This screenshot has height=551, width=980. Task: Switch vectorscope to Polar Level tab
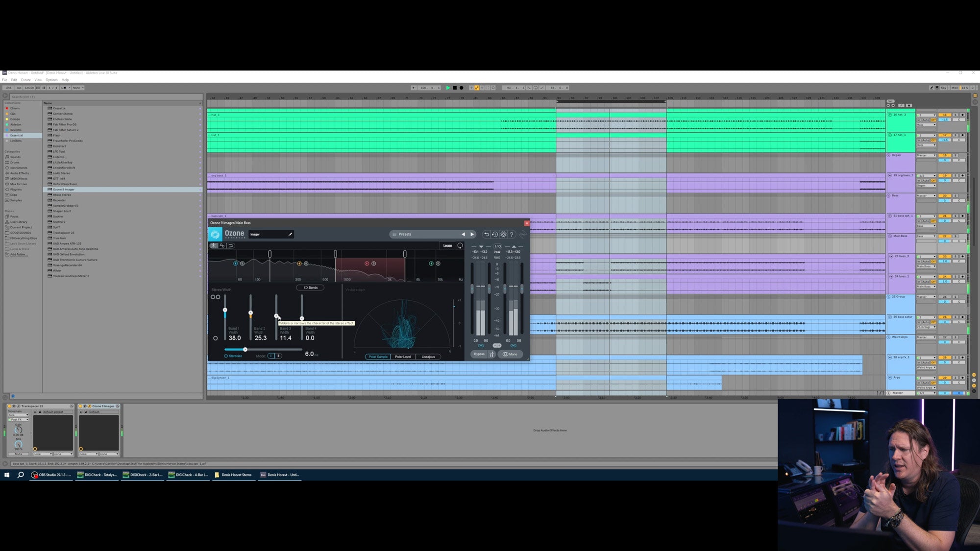coord(403,357)
